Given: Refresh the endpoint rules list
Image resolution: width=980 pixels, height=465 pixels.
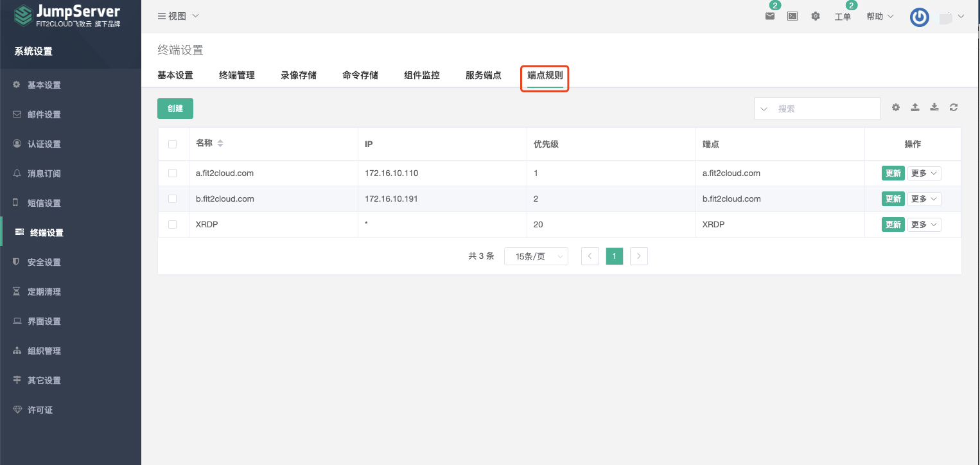Looking at the screenshot, I should tap(954, 107).
